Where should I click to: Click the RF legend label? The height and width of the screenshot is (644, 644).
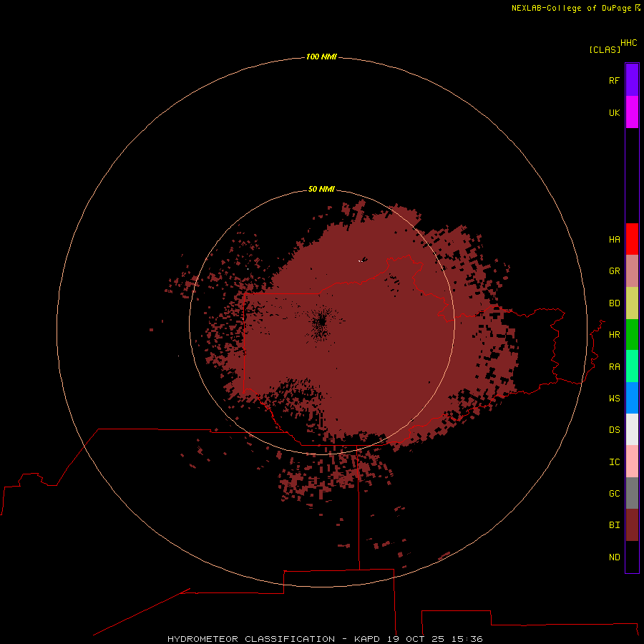(x=614, y=80)
